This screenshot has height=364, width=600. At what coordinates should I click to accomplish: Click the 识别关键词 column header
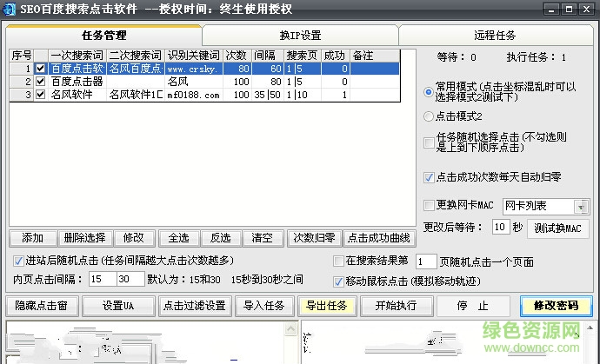point(194,56)
